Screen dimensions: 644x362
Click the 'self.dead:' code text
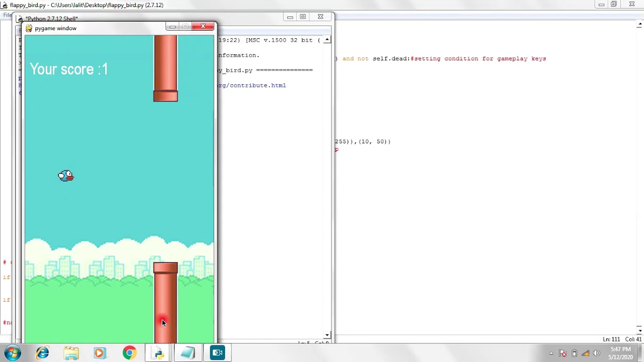tap(391, 59)
